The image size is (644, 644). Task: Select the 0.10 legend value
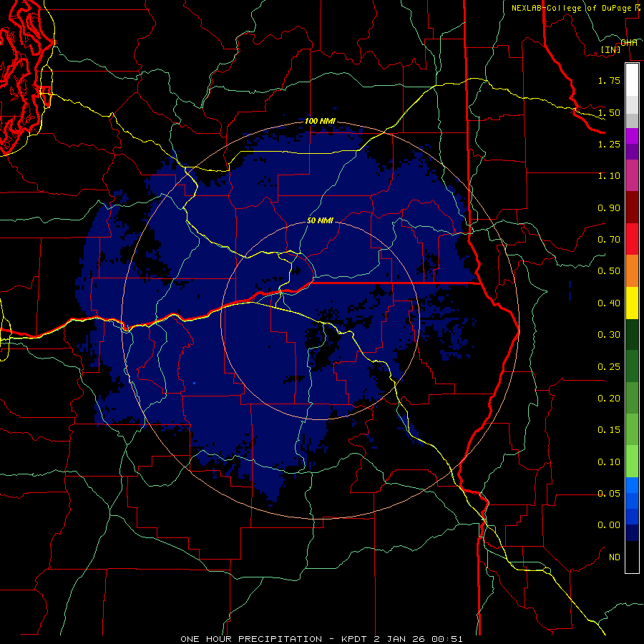coord(609,462)
